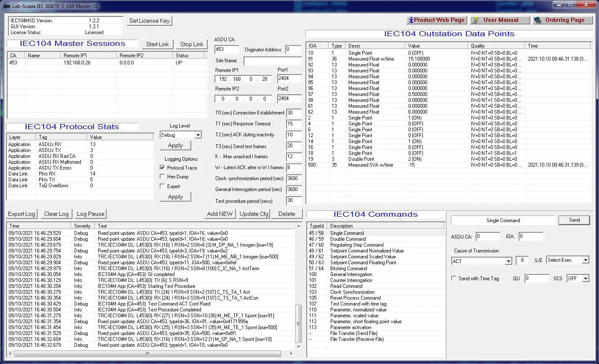Check the Send with Time Tag box
This screenshot has width=599, height=364.
(x=454, y=278)
